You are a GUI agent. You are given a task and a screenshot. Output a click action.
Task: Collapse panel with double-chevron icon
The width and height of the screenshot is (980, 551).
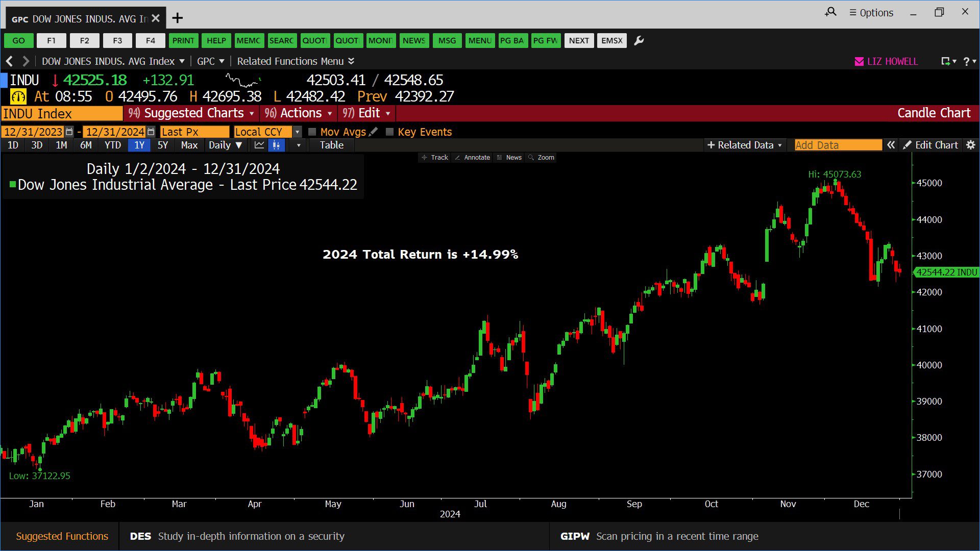coord(891,145)
